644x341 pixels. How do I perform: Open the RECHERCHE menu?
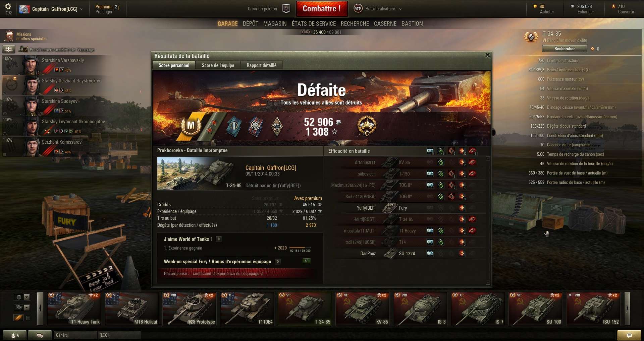[x=355, y=24]
